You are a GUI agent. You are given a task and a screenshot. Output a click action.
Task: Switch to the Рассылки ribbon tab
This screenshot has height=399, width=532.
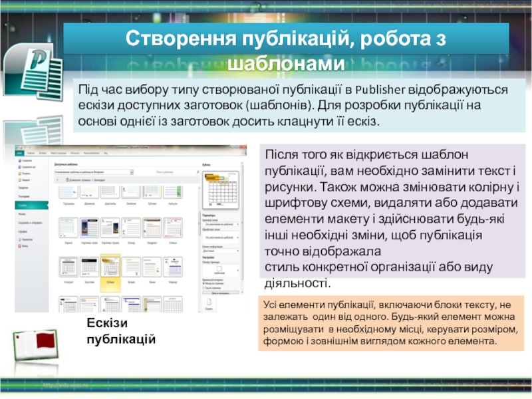click(x=74, y=154)
